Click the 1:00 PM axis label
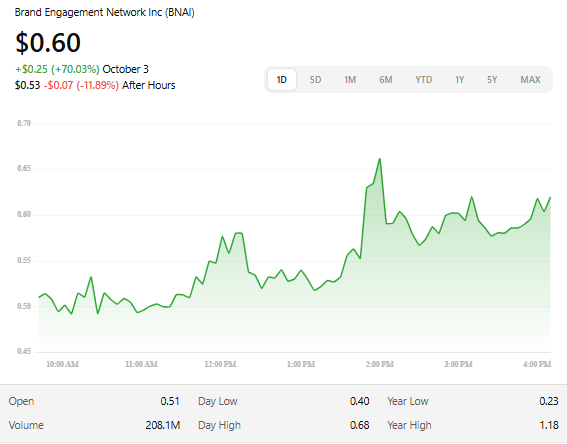Image resolution: width=567 pixels, height=444 pixels. [x=301, y=364]
